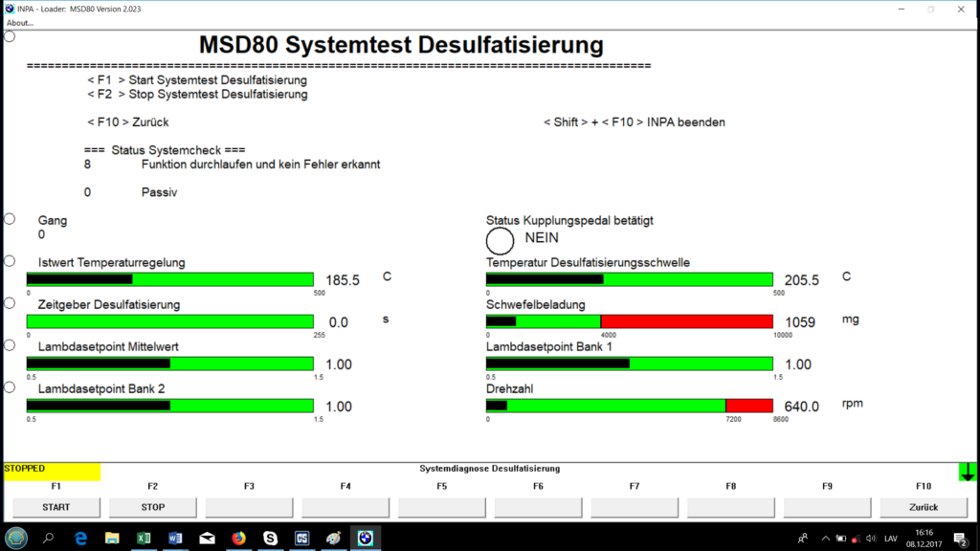Open the Windows notification center

click(x=959, y=539)
